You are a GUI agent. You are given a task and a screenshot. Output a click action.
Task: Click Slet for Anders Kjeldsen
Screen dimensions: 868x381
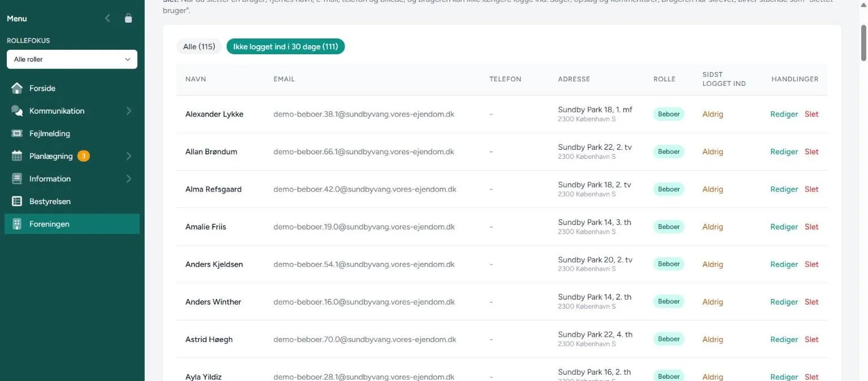pos(811,264)
